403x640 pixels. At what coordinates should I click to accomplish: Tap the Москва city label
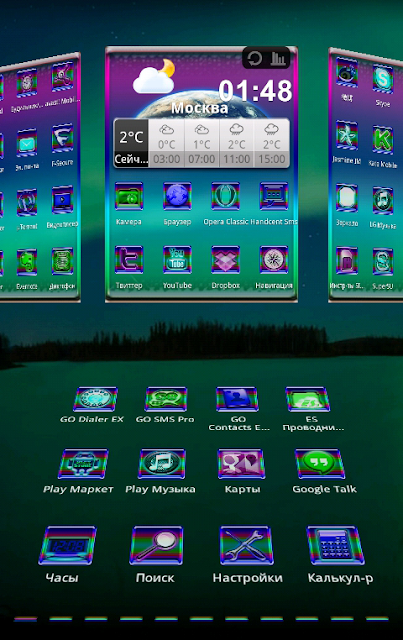coord(199,108)
